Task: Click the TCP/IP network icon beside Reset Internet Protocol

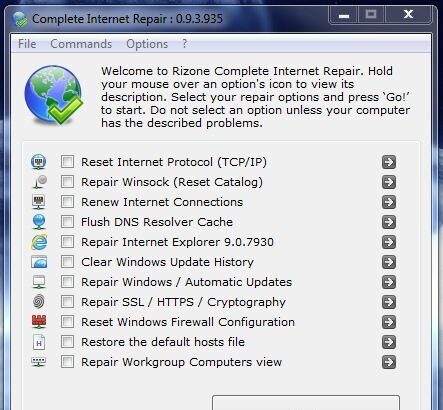Action: point(39,162)
